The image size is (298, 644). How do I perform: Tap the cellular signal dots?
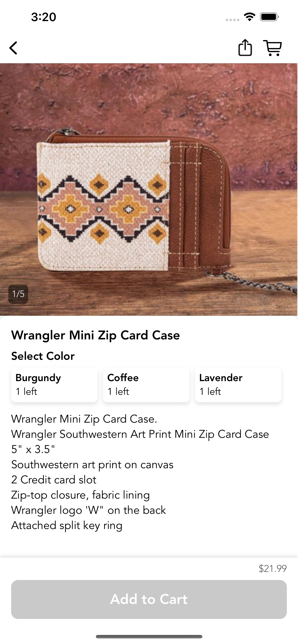click(233, 20)
